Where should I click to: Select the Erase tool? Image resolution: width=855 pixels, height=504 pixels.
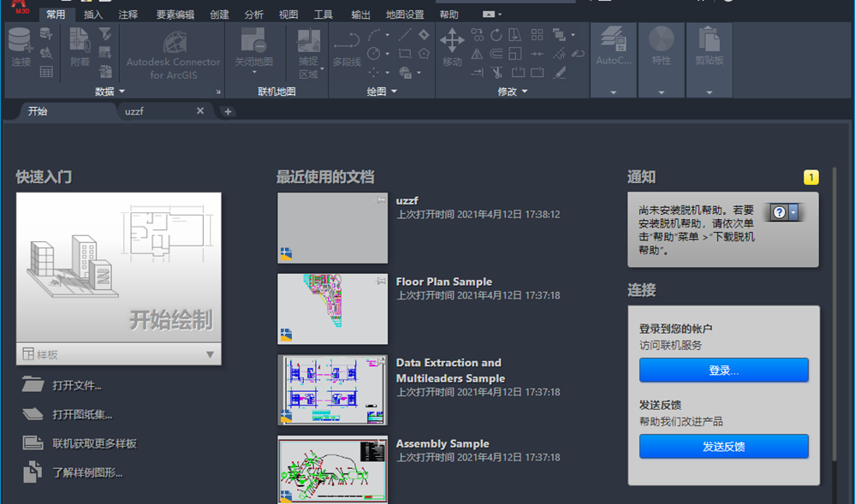click(559, 72)
